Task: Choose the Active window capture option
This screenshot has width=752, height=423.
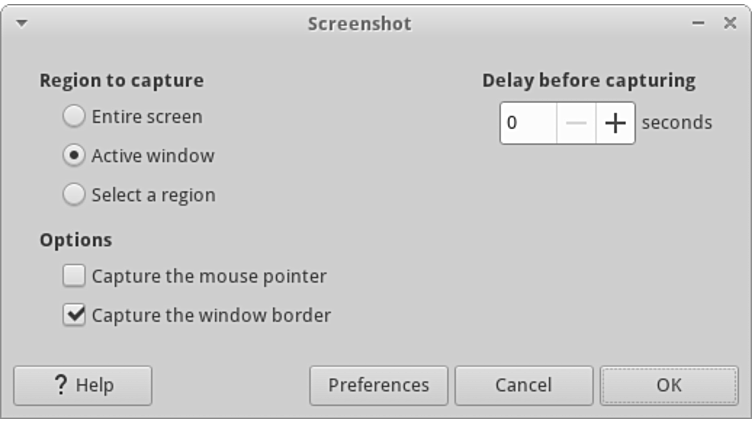Action: pos(74,156)
